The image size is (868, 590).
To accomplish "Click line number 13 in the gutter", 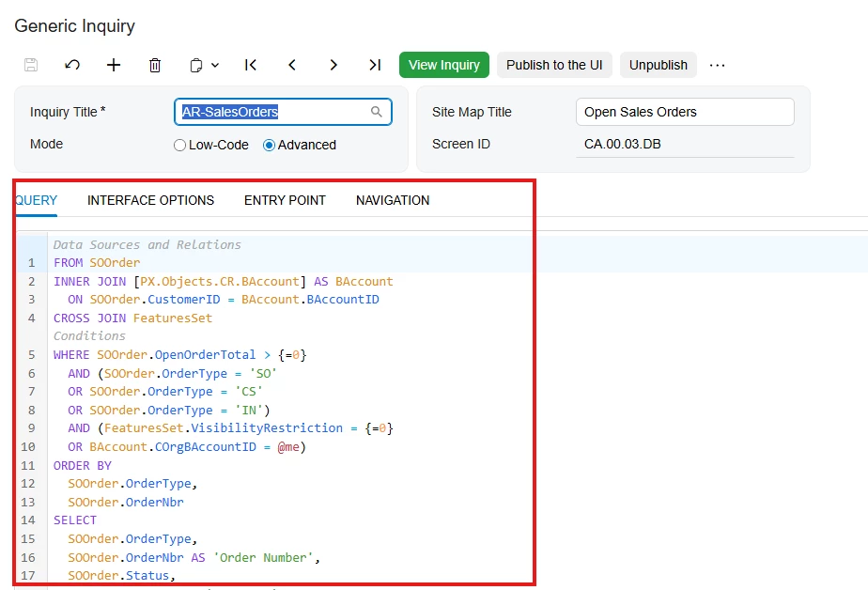I will pos(28,502).
